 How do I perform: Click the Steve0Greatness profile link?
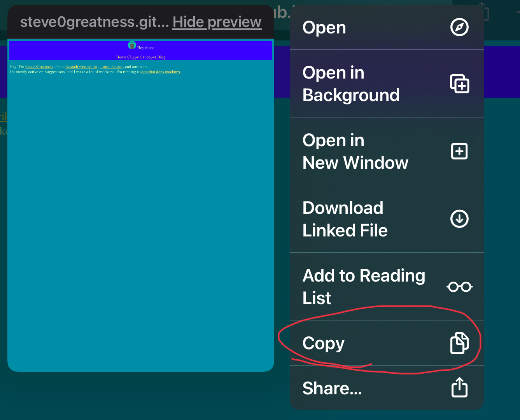coord(39,66)
